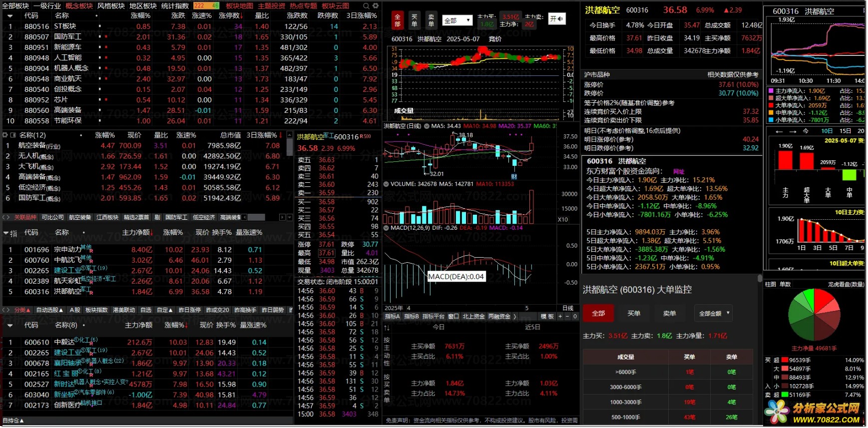Select the vertical 全部 red filter button
The image size is (868, 428).
(398, 20)
